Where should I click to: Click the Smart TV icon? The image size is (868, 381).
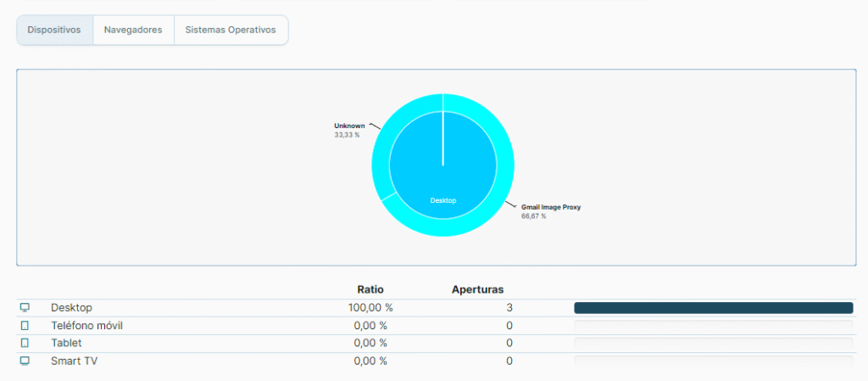pyautogui.click(x=25, y=361)
